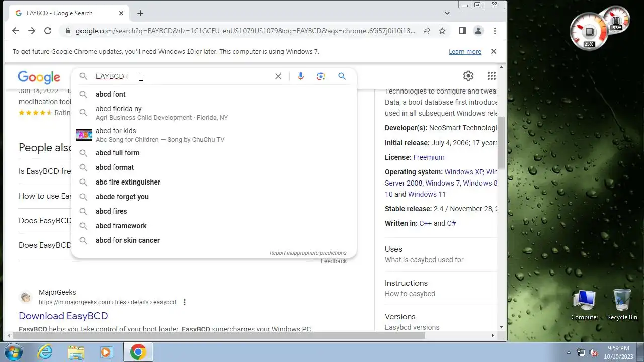This screenshot has height=362, width=644.
Task: Open the Recycle Bin desktop icon
Action: 622,305
